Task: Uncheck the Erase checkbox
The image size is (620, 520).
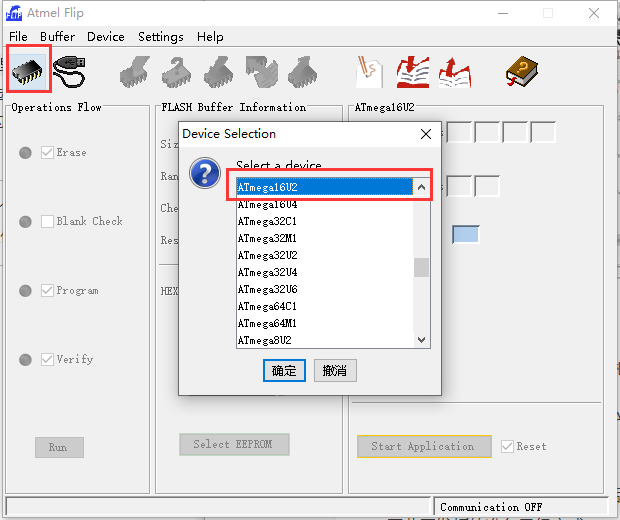Action: pyautogui.click(x=47, y=153)
